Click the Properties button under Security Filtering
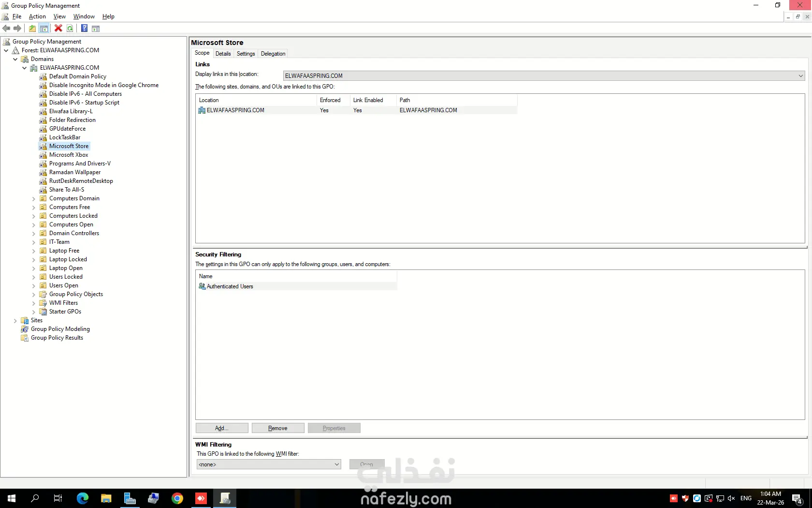 (x=334, y=428)
